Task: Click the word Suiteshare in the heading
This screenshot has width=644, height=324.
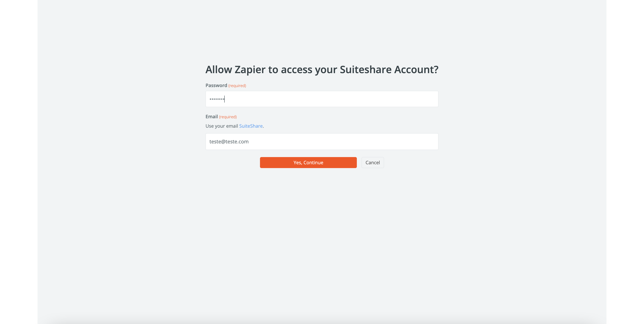Action: [366, 69]
